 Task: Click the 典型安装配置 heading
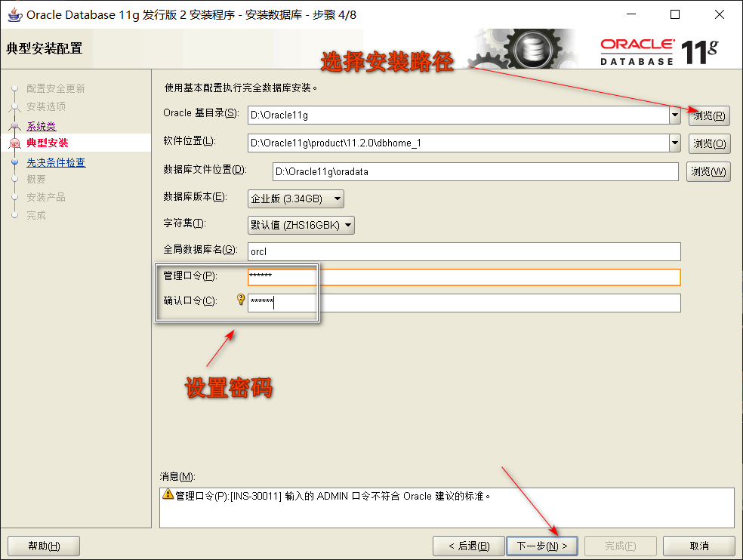44,48
